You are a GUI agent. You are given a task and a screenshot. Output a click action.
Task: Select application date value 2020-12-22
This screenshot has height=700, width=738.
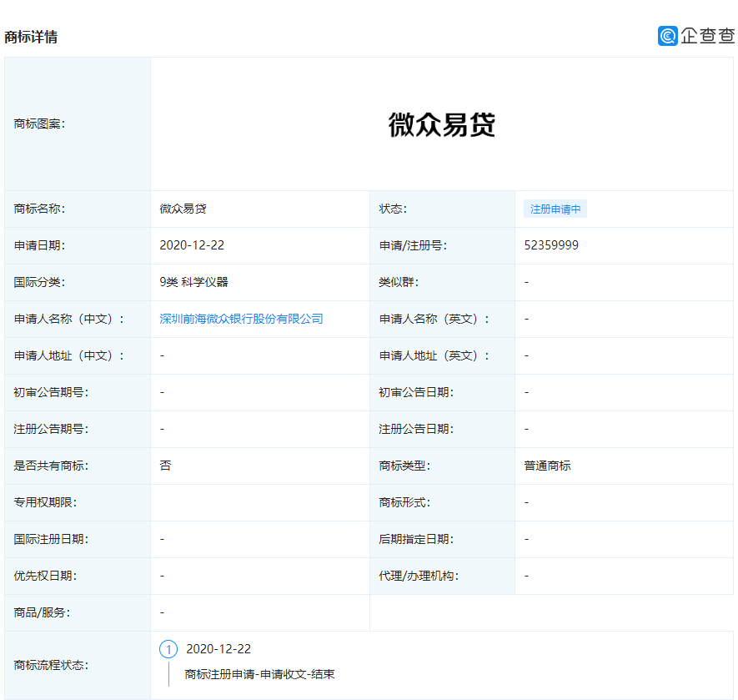[x=192, y=245]
